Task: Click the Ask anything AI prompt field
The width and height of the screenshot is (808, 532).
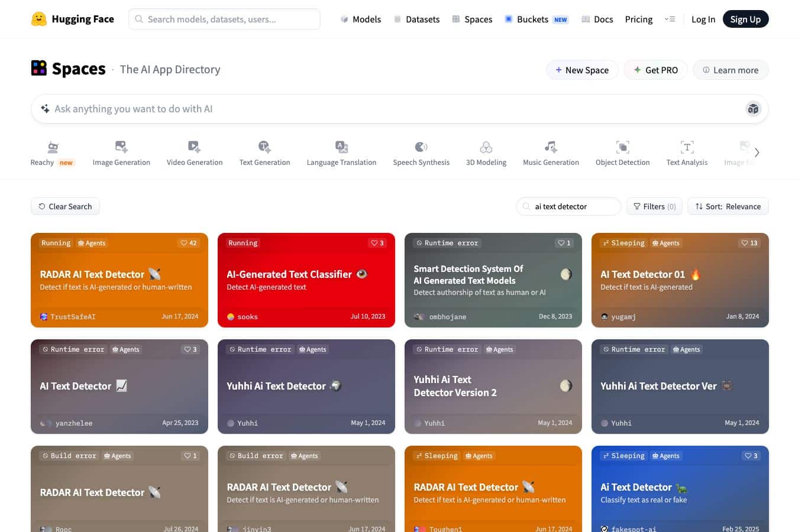Action: [400, 109]
